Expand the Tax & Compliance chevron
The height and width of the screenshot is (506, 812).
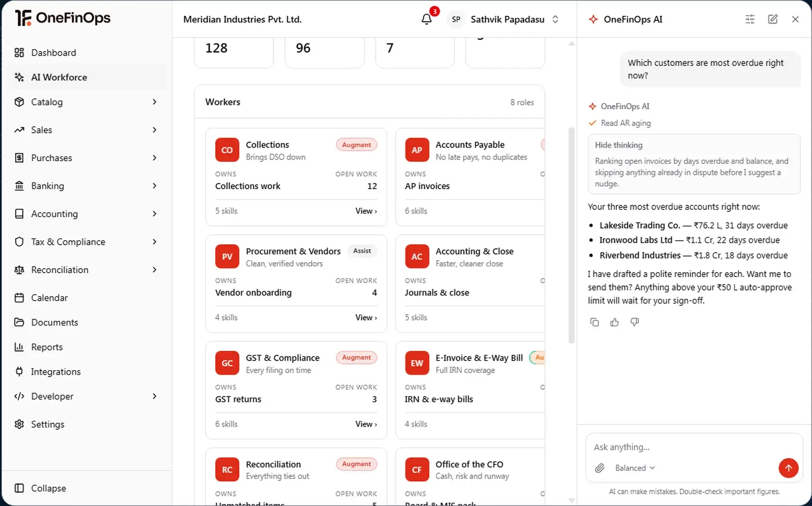click(x=154, y=242)
